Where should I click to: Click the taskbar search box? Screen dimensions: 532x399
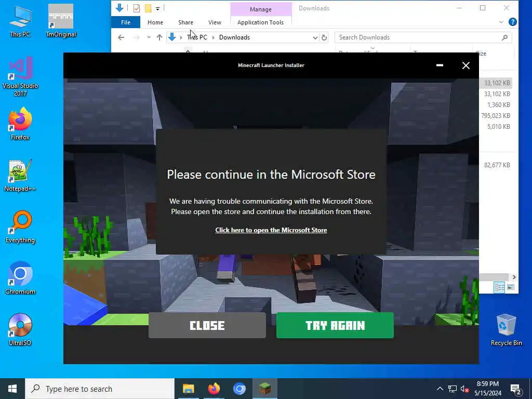tap(100, 389)
